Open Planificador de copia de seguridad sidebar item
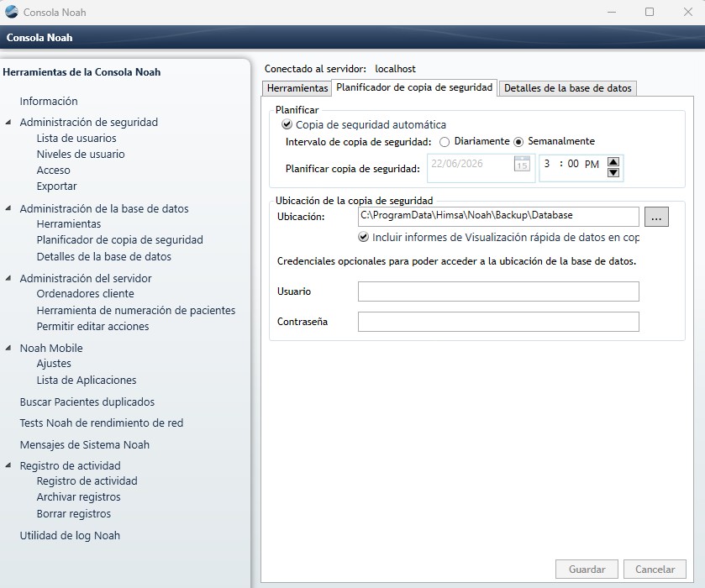Screen dimensions: 705x588 [119, 239]
